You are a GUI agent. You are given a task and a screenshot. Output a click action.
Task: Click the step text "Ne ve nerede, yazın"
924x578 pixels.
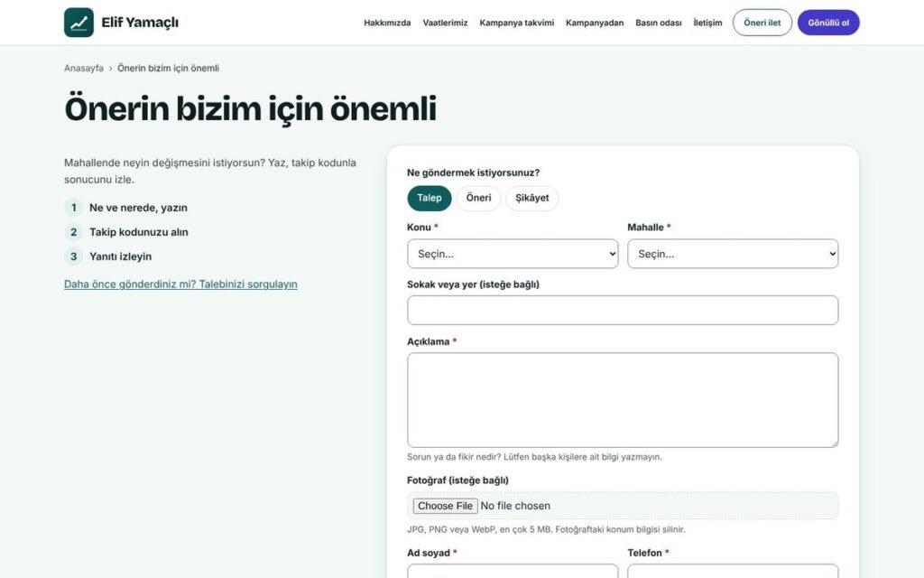coord(138,208)
